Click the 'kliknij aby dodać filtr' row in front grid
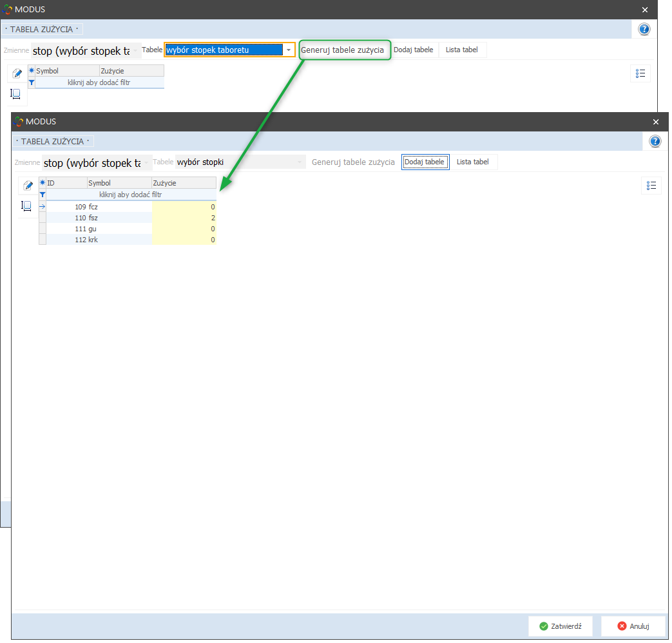 [x=130, y=194]
